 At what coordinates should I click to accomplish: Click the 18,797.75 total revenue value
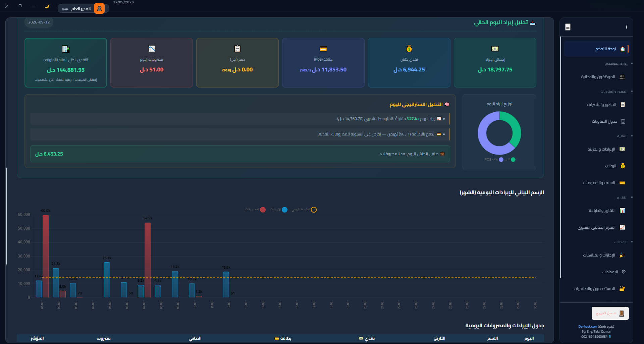[495, 70]
